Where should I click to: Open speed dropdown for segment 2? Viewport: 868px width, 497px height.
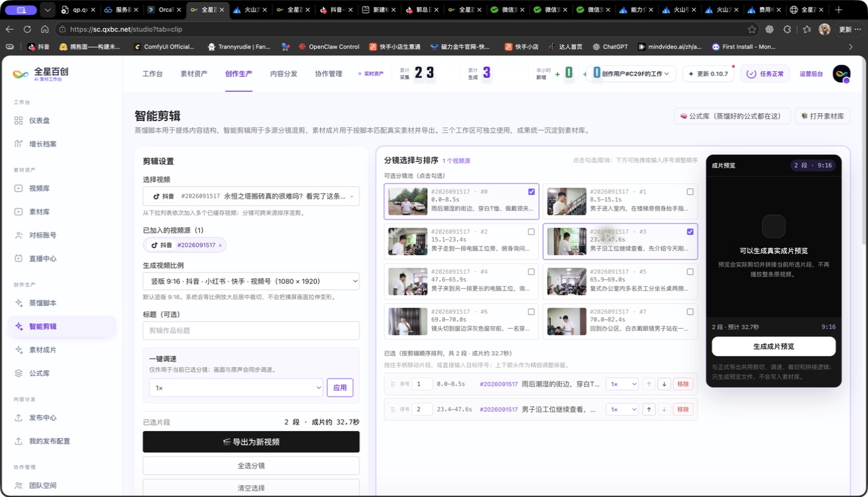tap(622, 409)
